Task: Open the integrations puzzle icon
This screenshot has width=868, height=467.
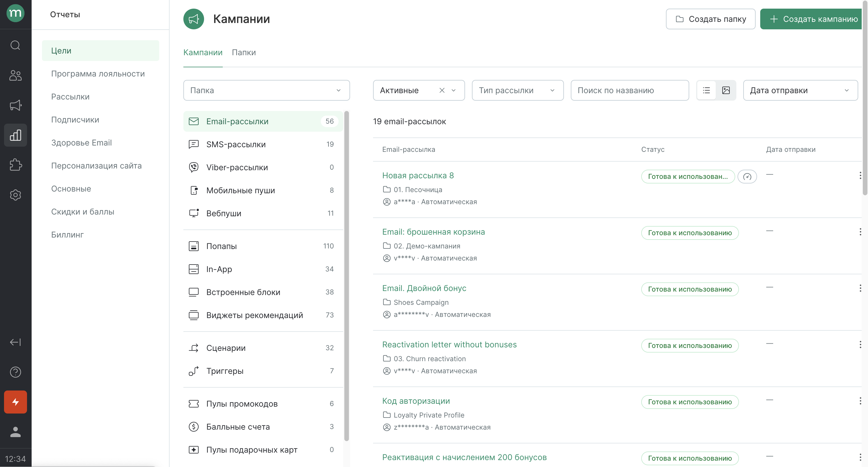Action: point(16,165)
